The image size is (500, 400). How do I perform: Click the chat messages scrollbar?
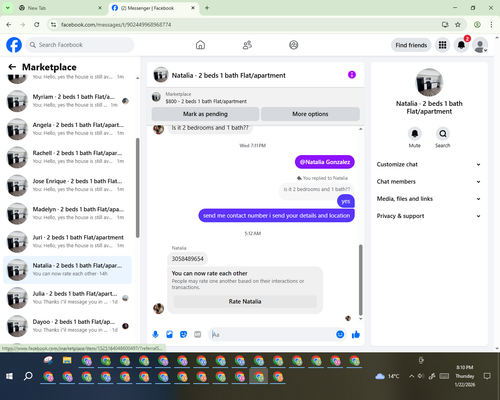360,280
